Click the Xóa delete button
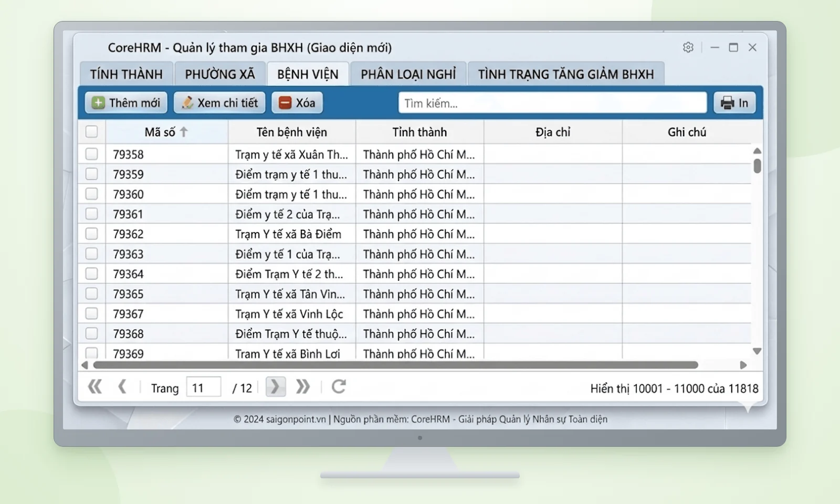This screenshot has width=840, height=504. tap(297, 103)
